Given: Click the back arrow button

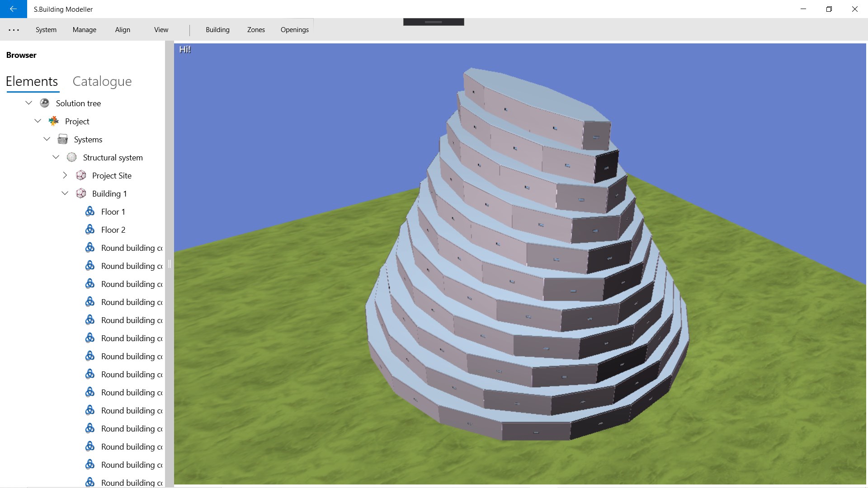Looking at the screenshot, I should pyautogui.click(x=13, y=9).
